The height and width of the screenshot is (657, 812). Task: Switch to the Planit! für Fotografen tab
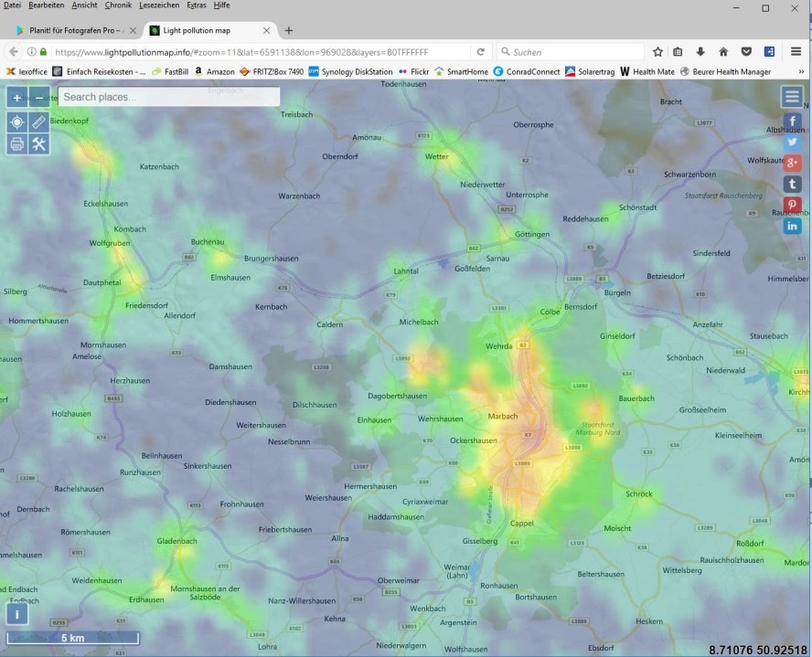pyautogui.click(x=69, y=30)
